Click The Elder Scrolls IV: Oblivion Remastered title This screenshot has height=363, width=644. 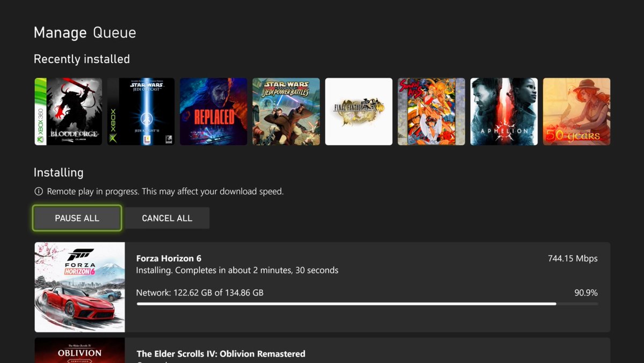pyautogui.click(x=221, y=354)
